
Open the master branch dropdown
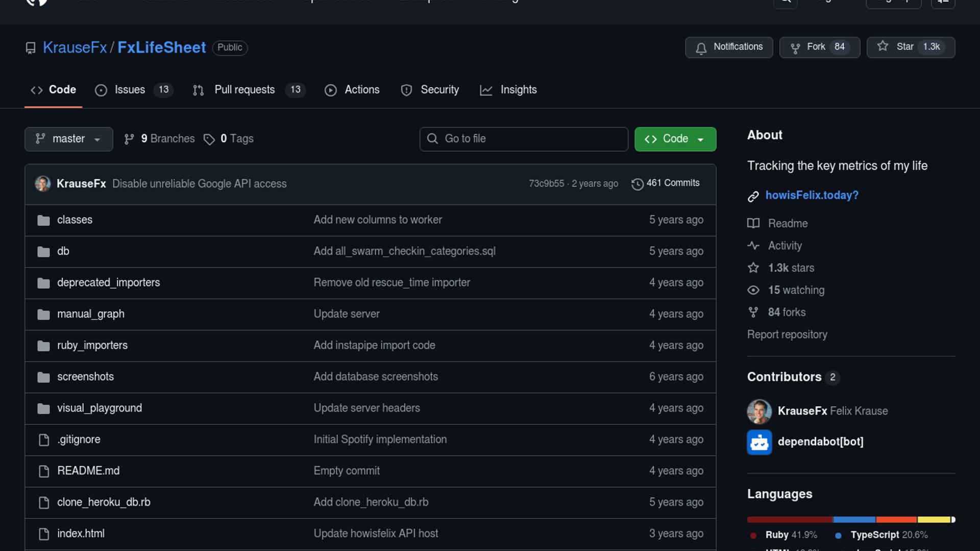pyautogui.click(x=68, y=139)
